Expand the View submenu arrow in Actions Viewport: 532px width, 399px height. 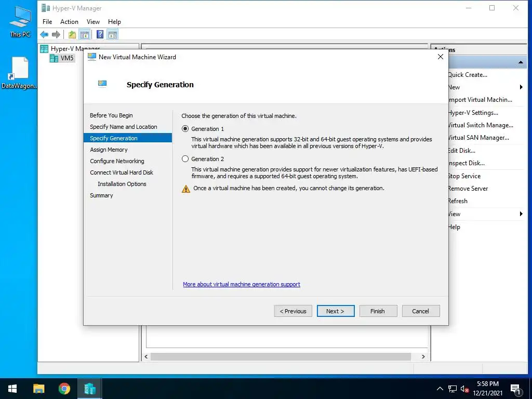tap(521, 214)
